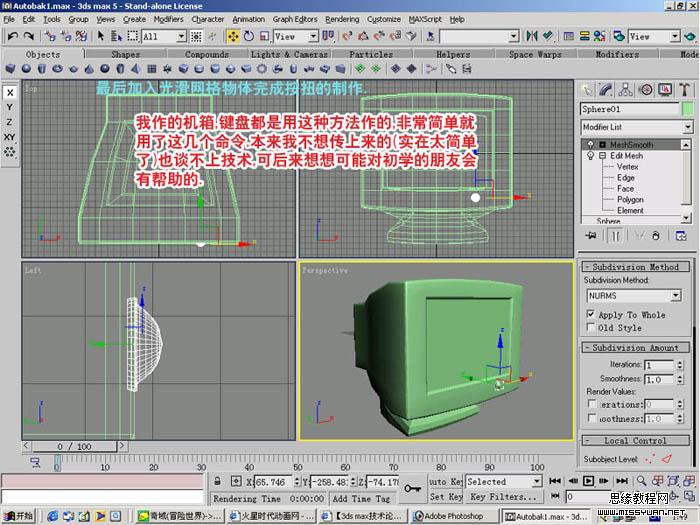Open the Motion command panel tab
Screen dimensions: 700x525
(645, 90)
